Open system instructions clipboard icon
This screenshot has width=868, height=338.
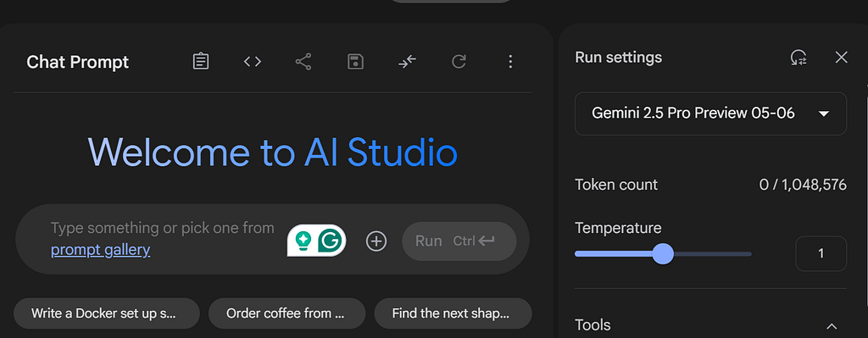click(200, 61)
